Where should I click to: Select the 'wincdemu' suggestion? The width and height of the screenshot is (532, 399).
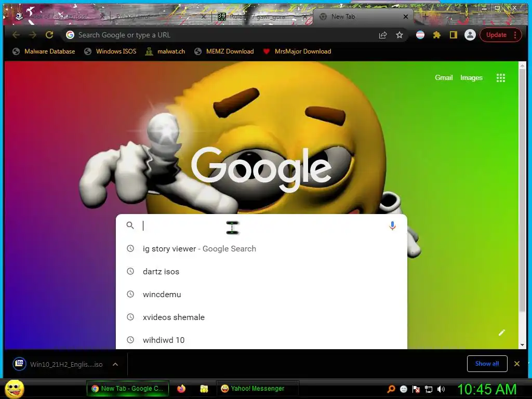pyautogui.click(x=261, y=294)
